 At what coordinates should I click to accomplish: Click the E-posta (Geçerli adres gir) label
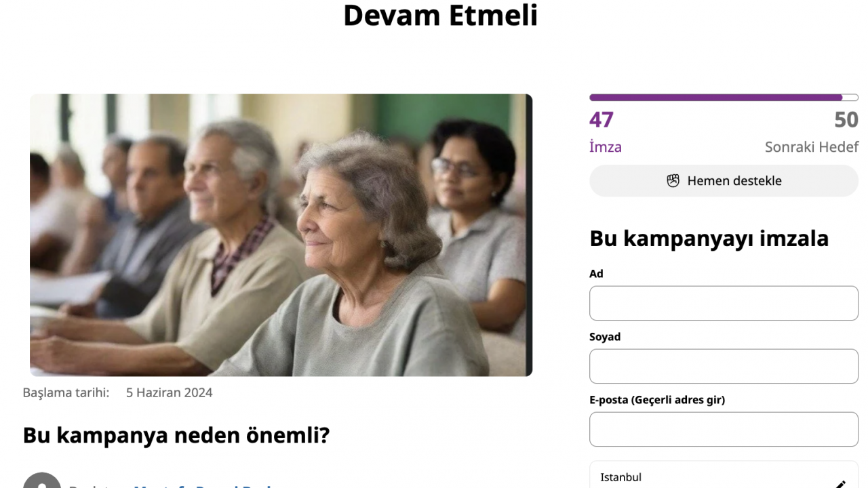(x=657, y=400)
